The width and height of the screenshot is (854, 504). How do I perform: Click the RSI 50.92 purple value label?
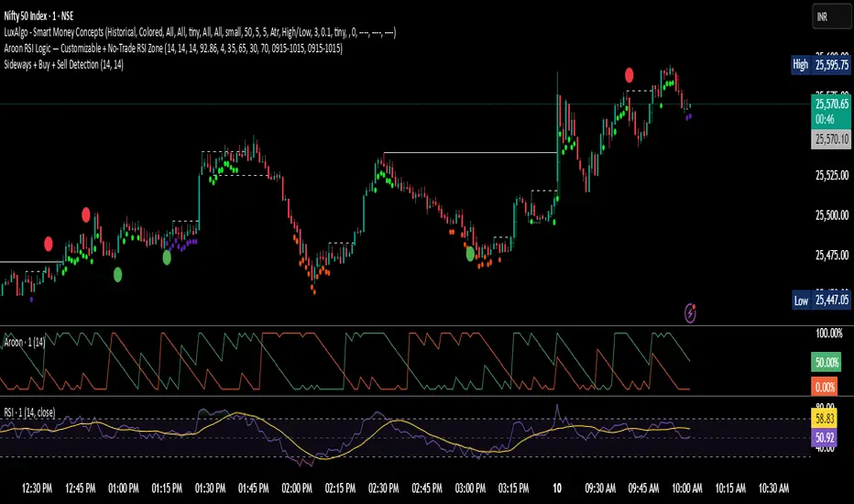[825, 437]
